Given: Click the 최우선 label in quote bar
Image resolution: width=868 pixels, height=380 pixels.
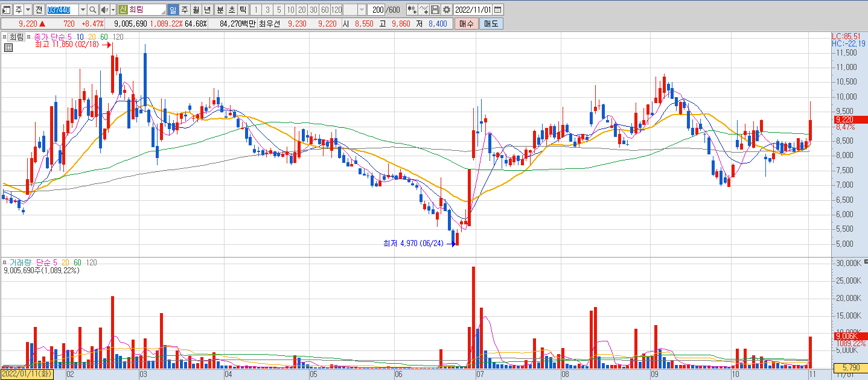Looking at the screenshot, I should tap(270, 24).
